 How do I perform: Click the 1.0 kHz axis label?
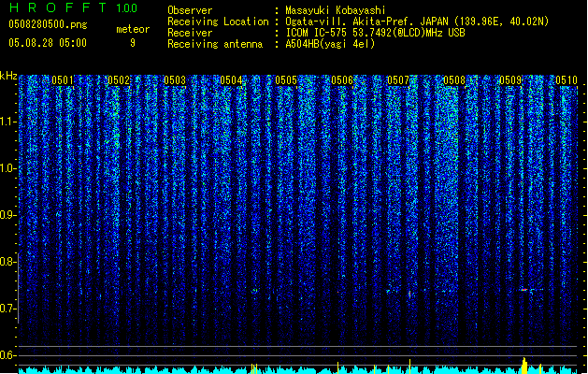(x=8, y=168)
